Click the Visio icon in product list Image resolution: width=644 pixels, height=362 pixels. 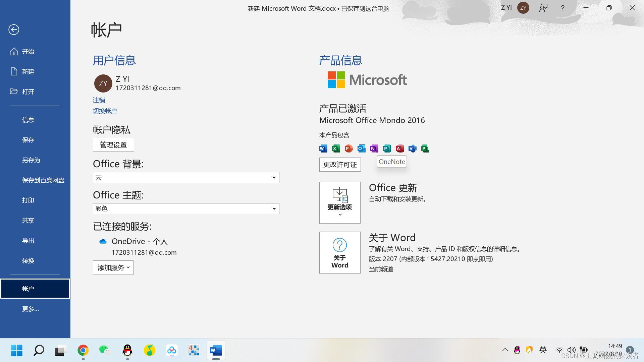pyautogui.click(x=413, y=148)
